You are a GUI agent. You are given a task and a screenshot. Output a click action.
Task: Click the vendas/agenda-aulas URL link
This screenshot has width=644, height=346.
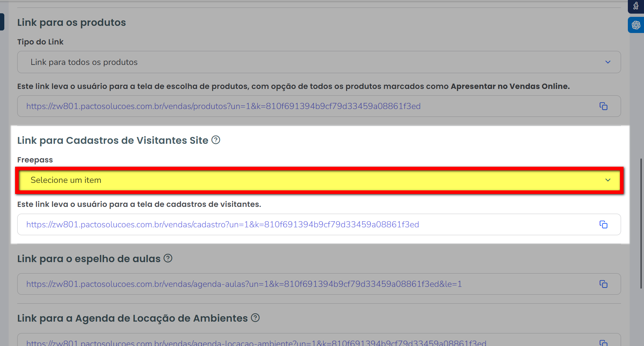(244, 284)
